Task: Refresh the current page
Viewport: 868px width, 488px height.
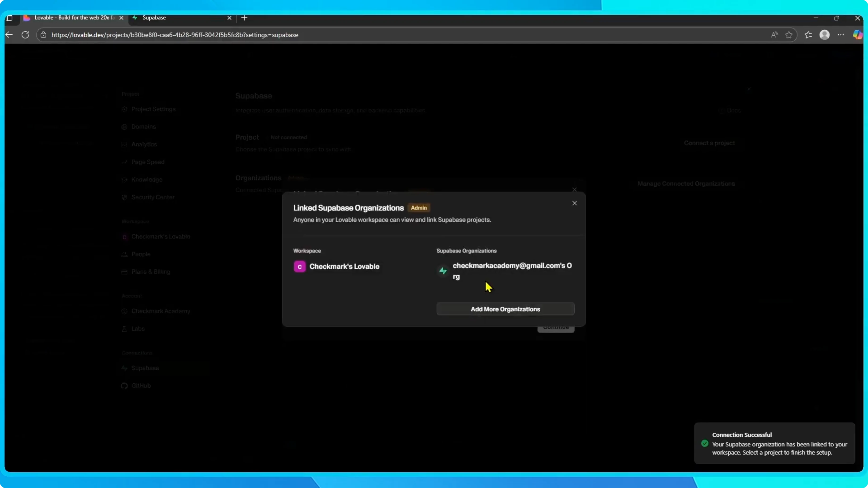Action: coord(25,35)
